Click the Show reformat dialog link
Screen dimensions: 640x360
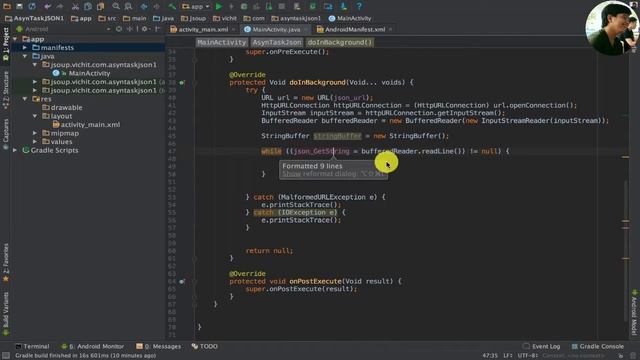point(291,174)
